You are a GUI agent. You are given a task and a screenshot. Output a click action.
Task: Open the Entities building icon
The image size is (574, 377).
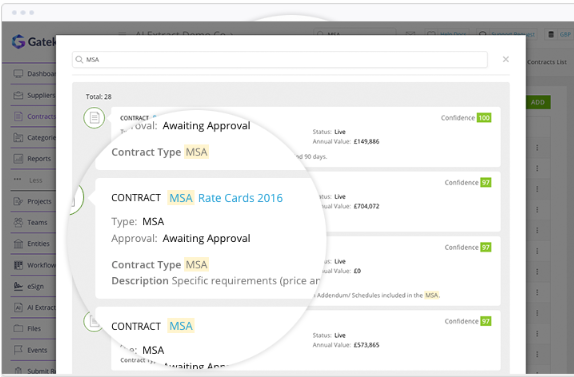coord(18,243)
